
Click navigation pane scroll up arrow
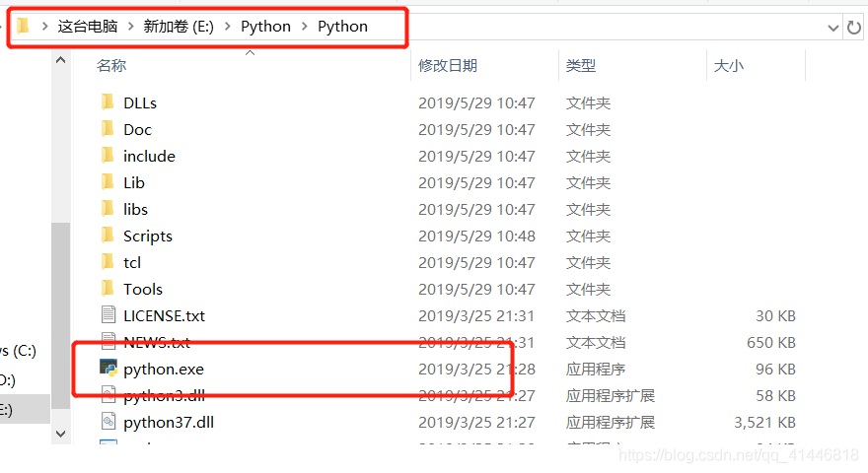61,60
